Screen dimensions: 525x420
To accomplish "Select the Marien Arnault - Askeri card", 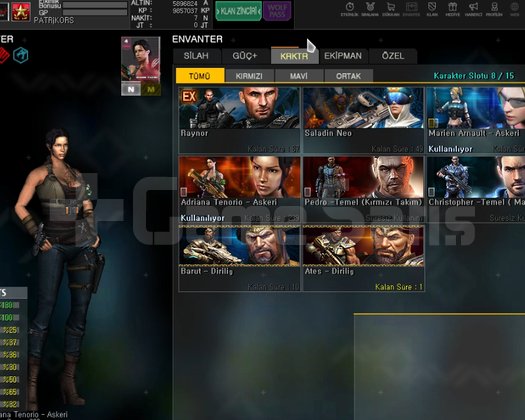I will pos(476,120).
